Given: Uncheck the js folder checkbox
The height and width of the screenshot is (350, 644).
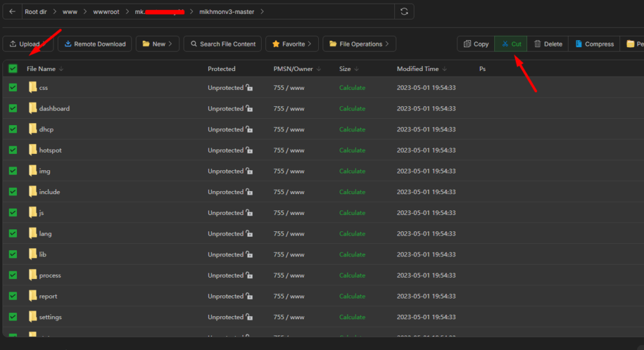Looking at the screenshot, I should coord(13,212).
